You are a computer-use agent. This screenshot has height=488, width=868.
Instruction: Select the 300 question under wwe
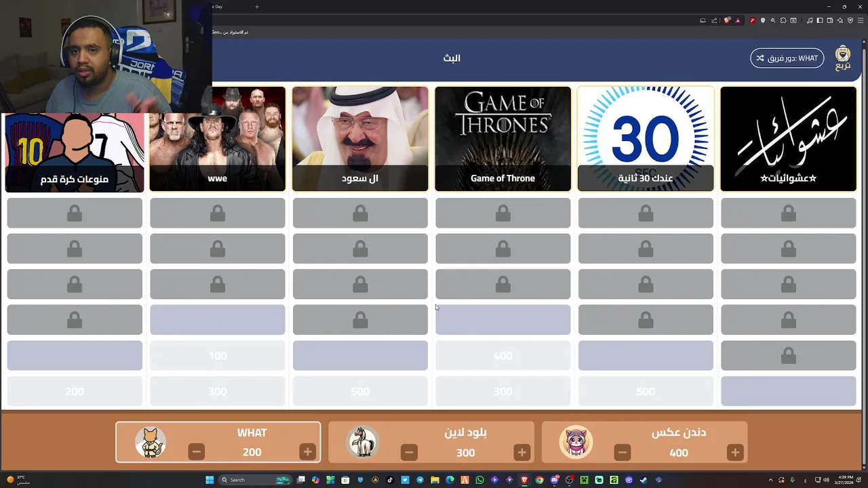point(218,392)
